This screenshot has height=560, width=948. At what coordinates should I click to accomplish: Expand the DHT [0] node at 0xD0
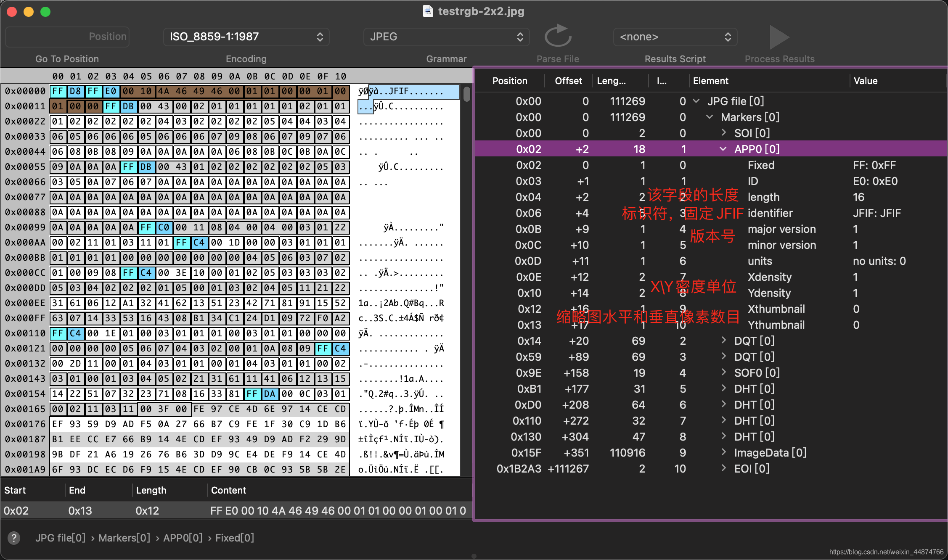723,404
